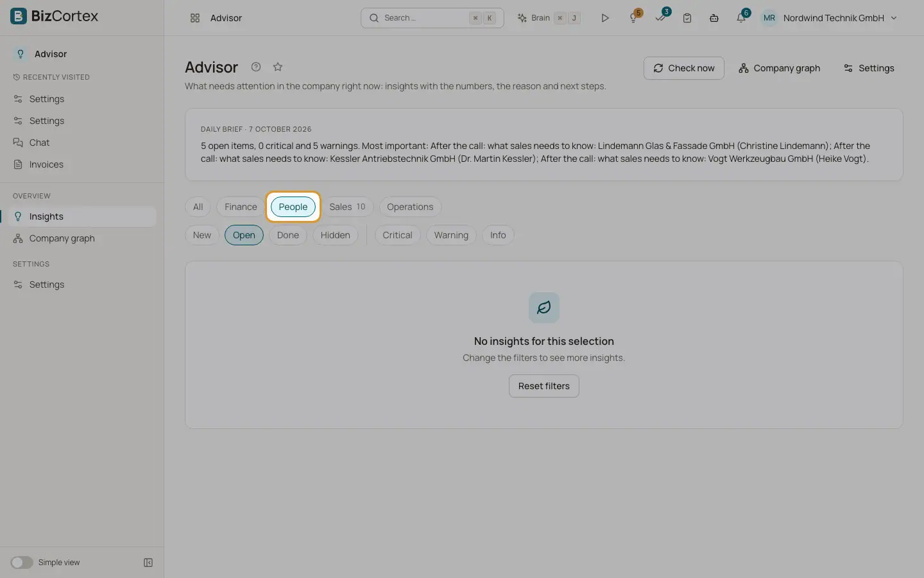The width and height of the screenshot is (924, 578).
Task: Collapse the sidebar panel icon
Action: tap(148, 563)
